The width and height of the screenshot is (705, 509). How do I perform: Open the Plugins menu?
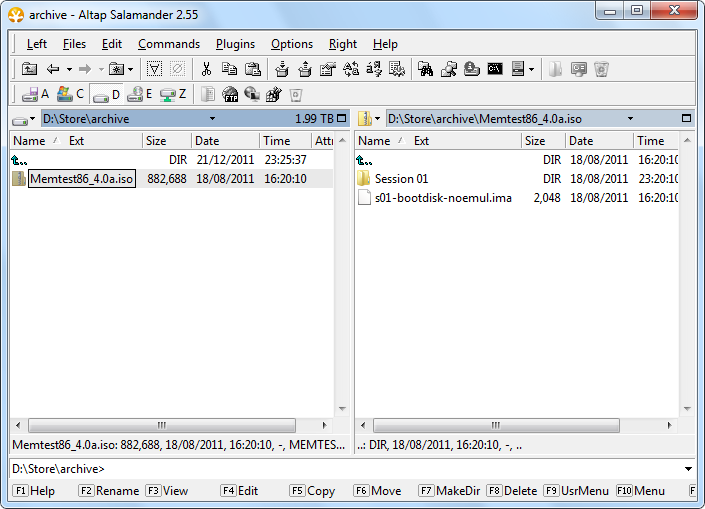pos(235,44)
